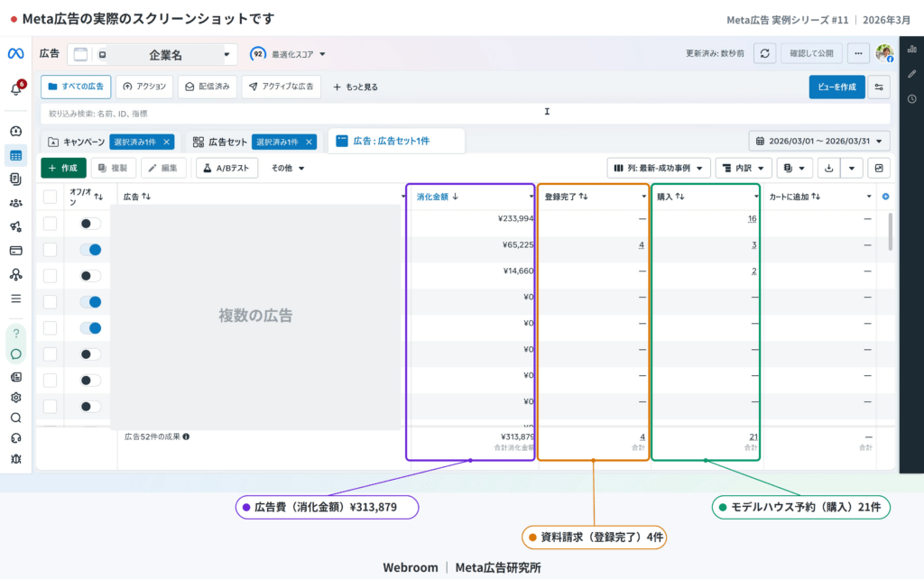This screenshot has height=579, width=924.
Task: Open the account overview gauge icon
Action: point(16,131)
